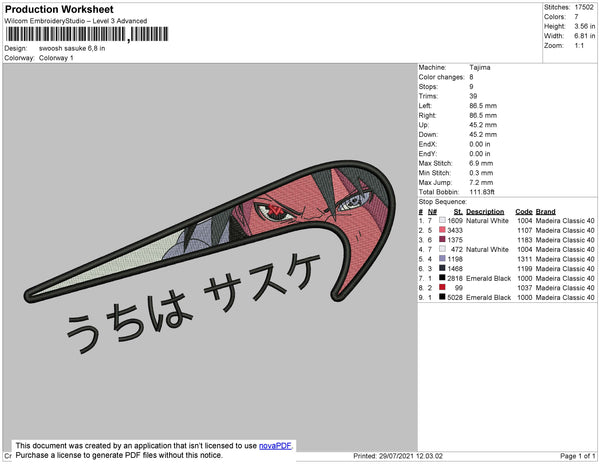Image resolution: width=600 pixels, height=464 pixels.
Task: Select the 'Purchase a license' notice line
Action: click(x=119, y=455)
